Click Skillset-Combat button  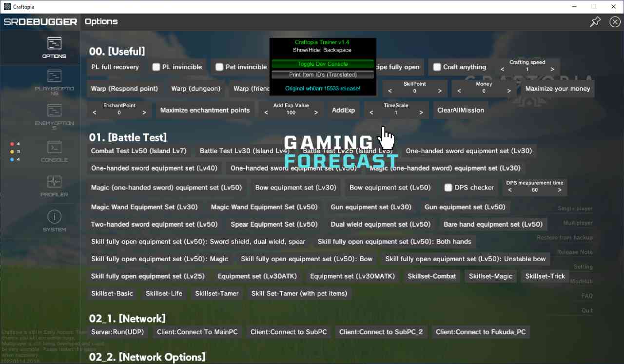(x=432, y=276)
